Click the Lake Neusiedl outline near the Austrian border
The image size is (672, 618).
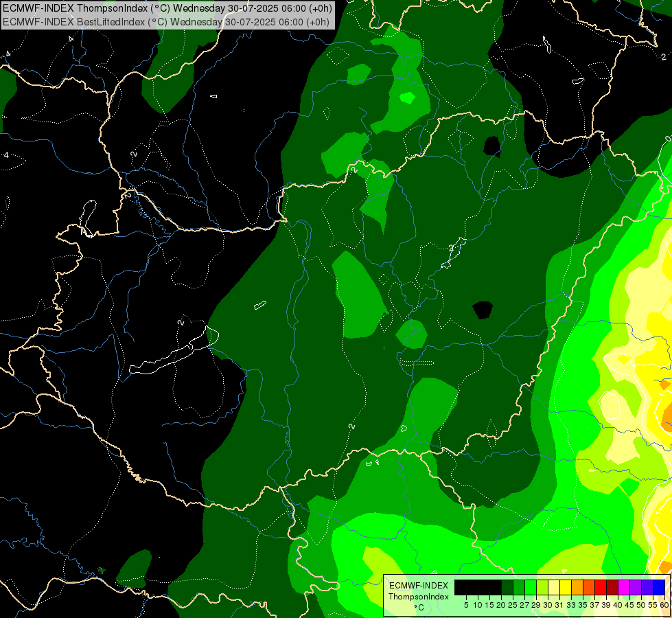tap(87, 218)
